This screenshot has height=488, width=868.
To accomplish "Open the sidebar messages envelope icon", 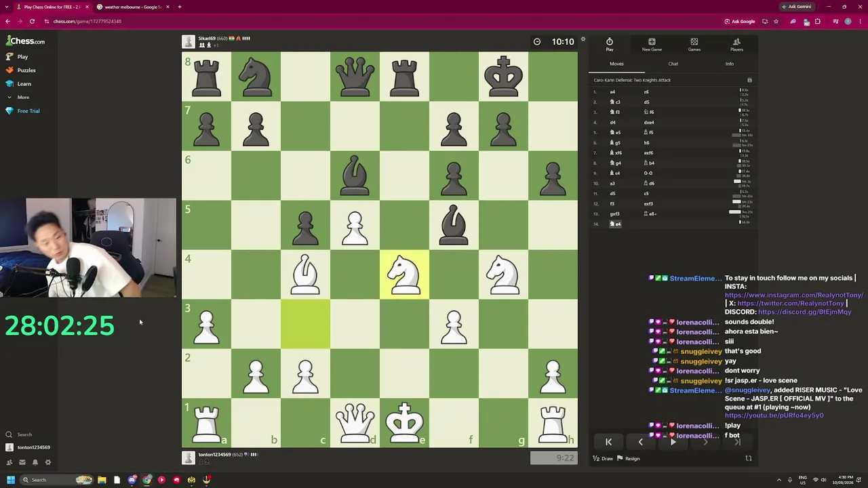I will 22,462.
